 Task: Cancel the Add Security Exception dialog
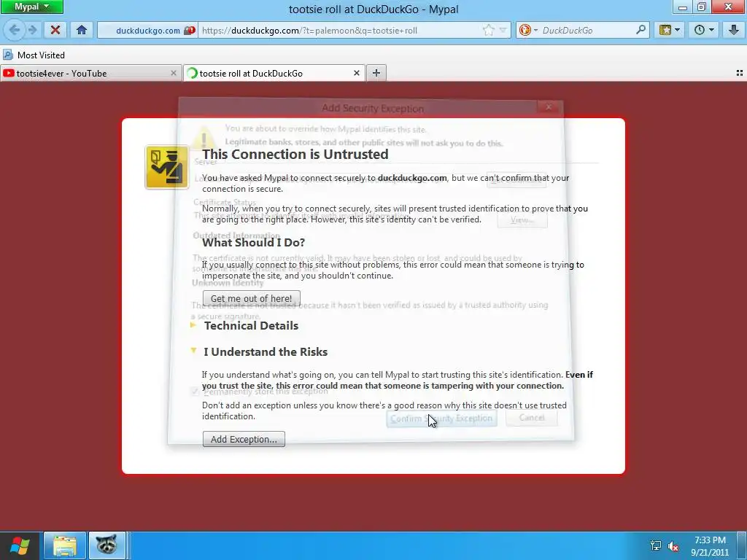click(532, 418)
